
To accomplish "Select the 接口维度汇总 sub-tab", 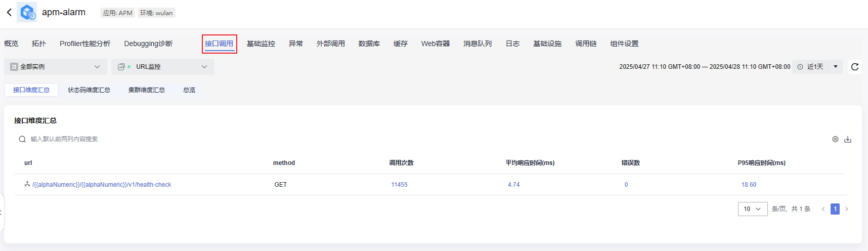I will click(x=31, y=90).
